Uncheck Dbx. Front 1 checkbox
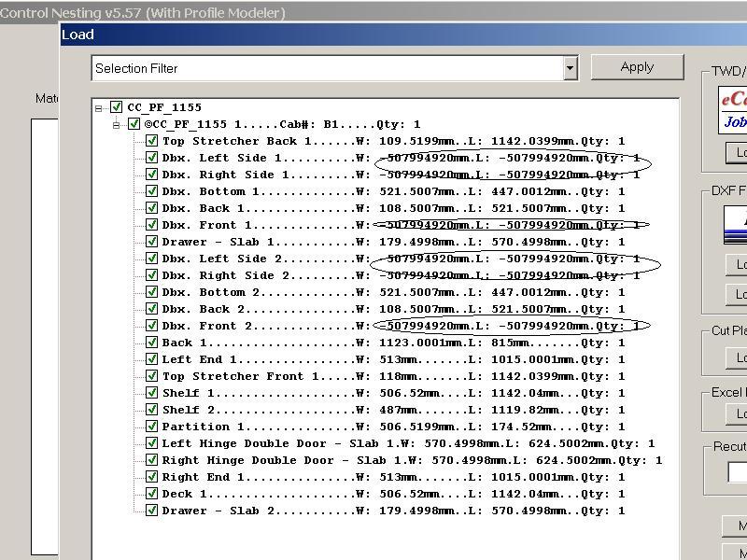 (151, 225)
